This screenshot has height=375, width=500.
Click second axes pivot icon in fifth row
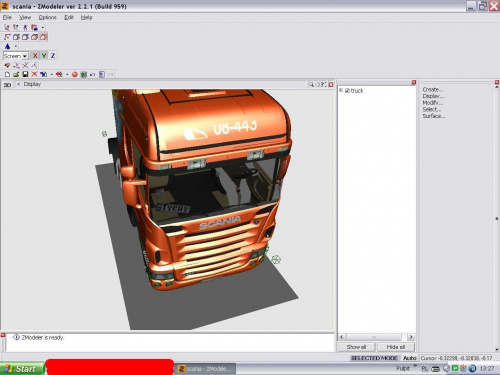click(16, 65)
